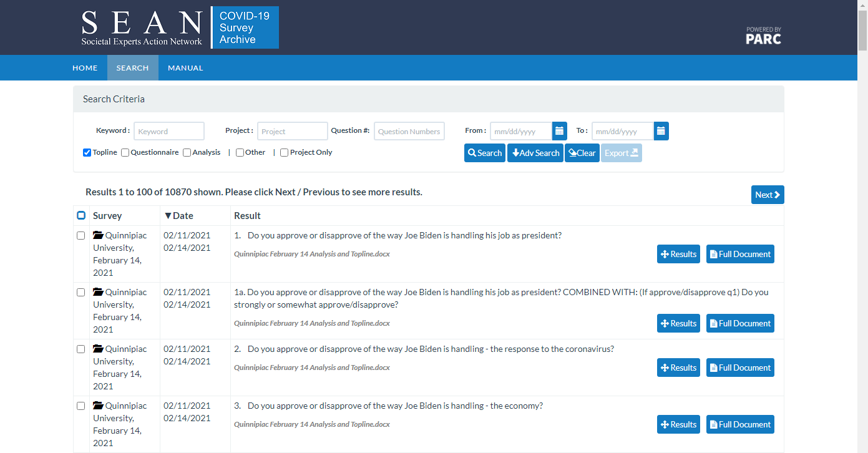
Task: Click the Export button
Action: (x=622, y=153)
